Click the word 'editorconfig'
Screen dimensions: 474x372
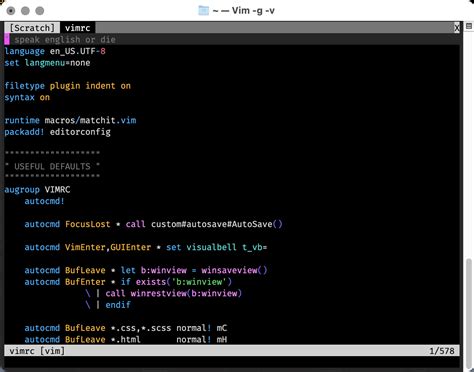coord(80,132)
